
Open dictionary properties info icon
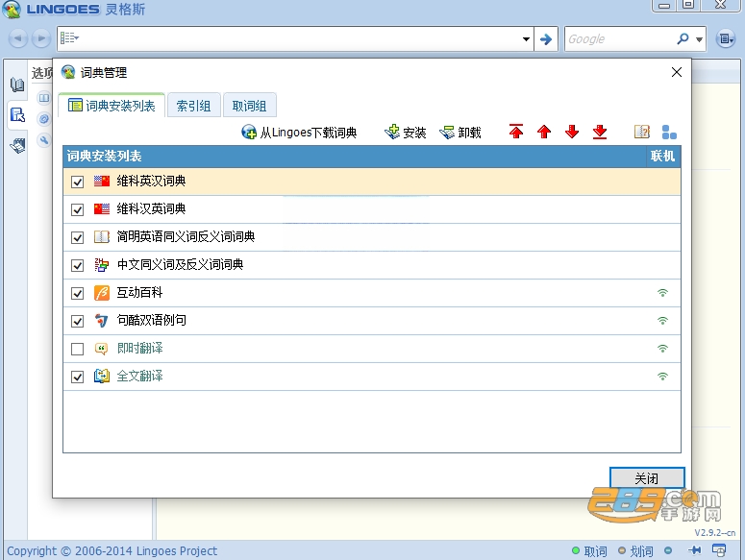click(642, 132)
